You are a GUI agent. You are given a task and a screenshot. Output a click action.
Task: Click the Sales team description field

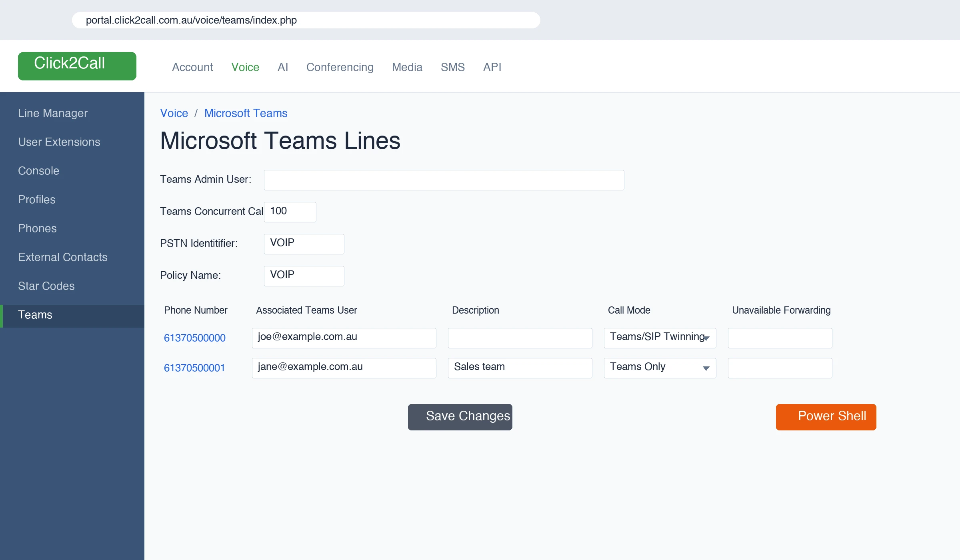click(520, 368)
